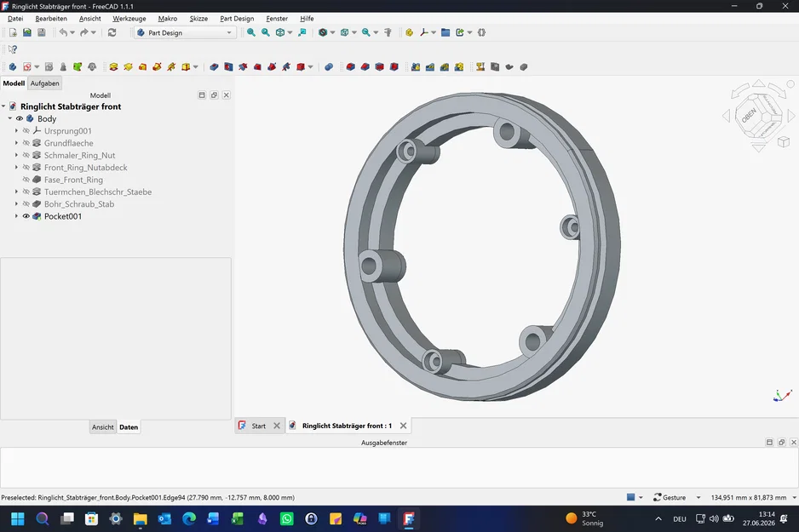Click the Fit selection view icon
The height and width of the screenshot is (532, 799).
point(266,32)
